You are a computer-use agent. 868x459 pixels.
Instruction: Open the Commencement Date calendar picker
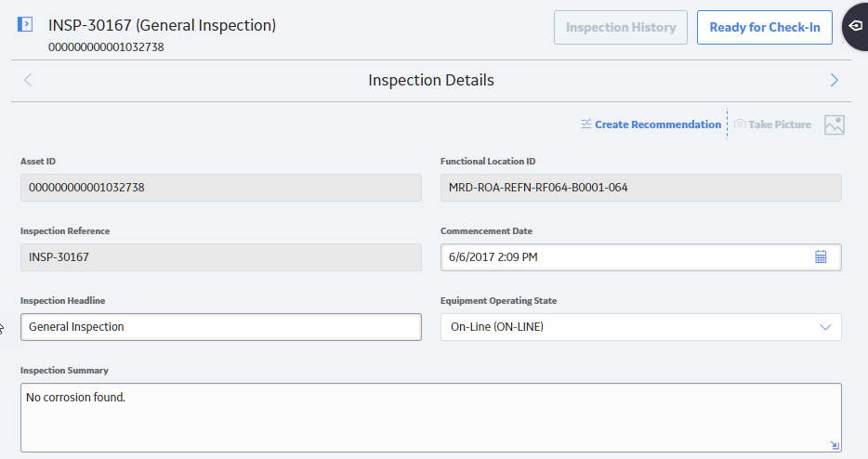[x=821, y=256]
